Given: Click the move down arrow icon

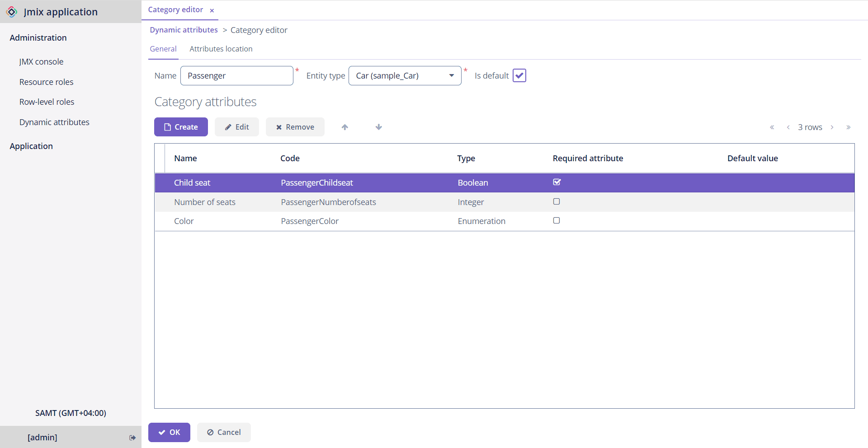Looking at the screenshot, I should pos(379,127).
